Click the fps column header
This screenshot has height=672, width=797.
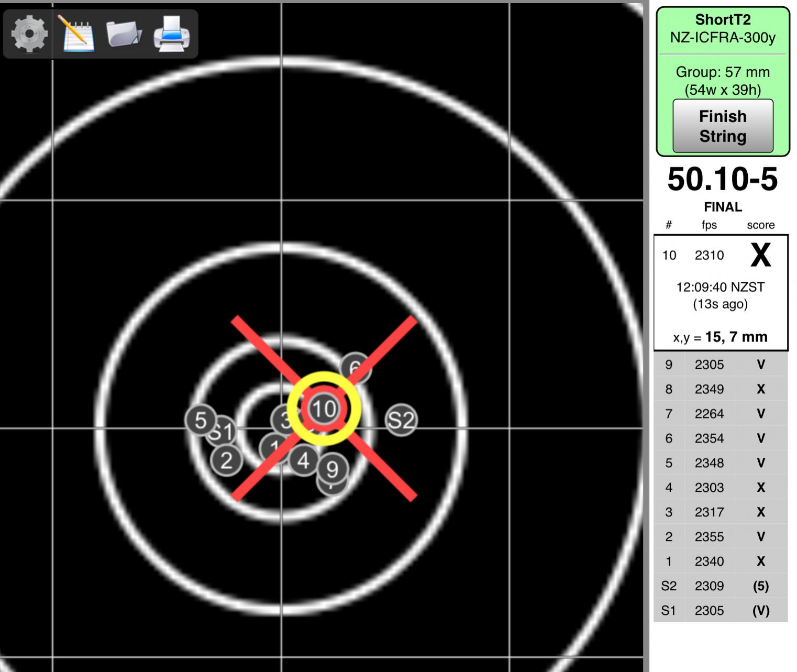pyautogui.click(x=709, y=226)
